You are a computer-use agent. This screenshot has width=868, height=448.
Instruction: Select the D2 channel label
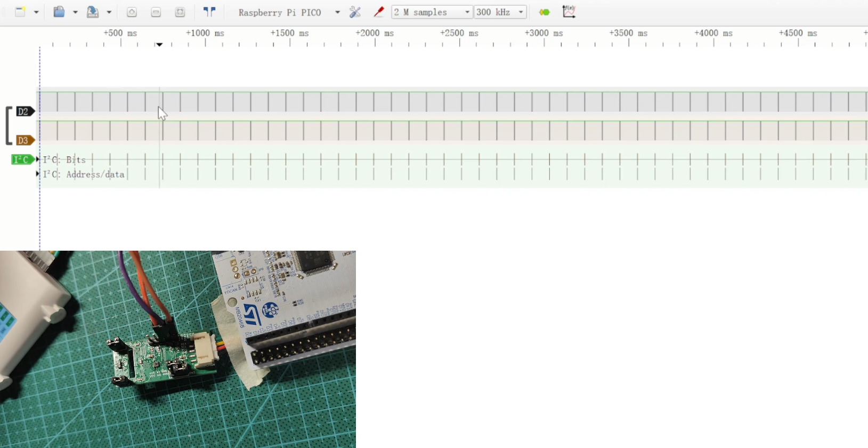click(25, 111)
